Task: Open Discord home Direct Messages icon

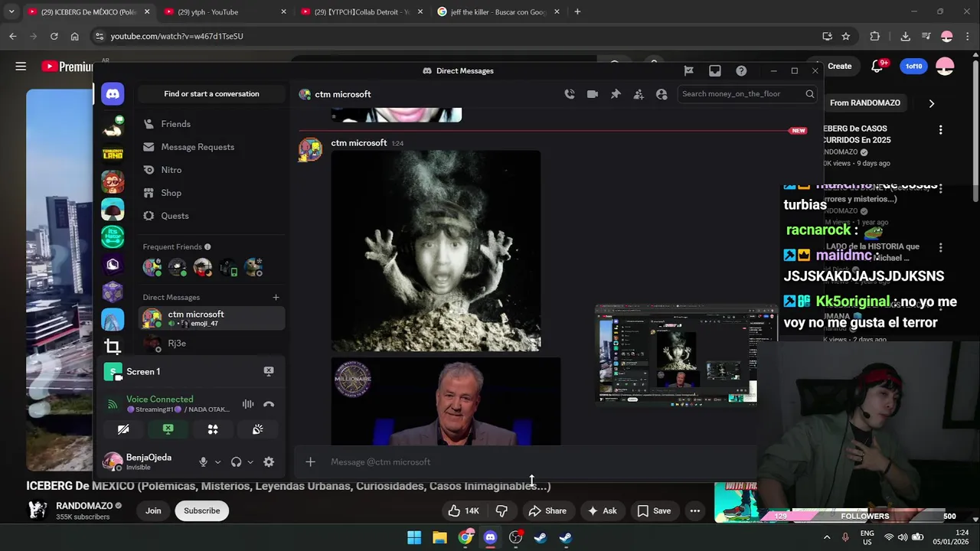Action: (113, 93)
